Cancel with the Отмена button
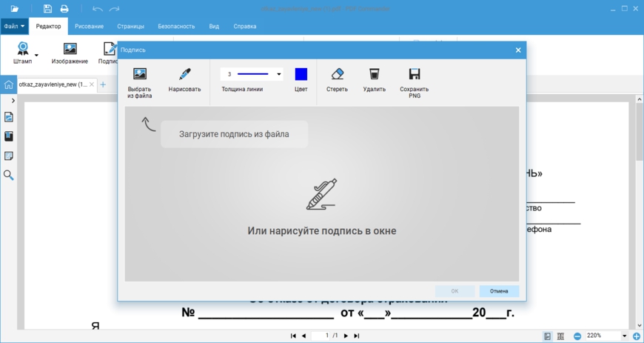The image size is (644, 343). click(499, 291)
